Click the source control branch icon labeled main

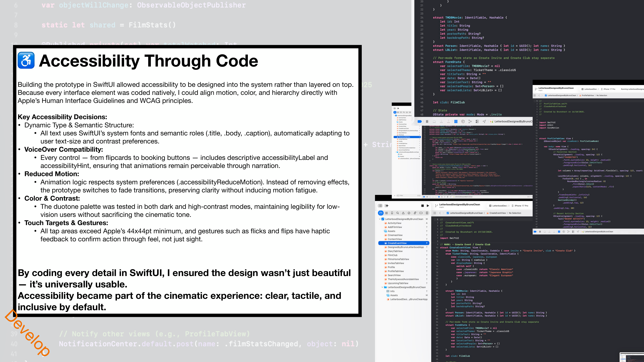436,206
